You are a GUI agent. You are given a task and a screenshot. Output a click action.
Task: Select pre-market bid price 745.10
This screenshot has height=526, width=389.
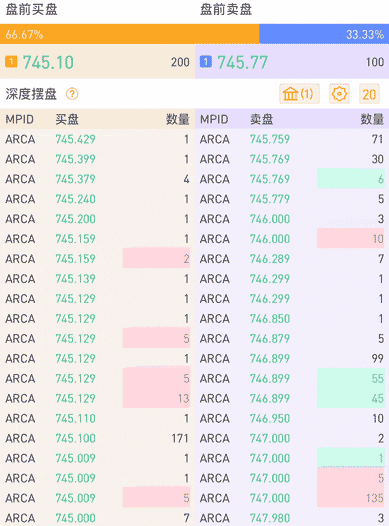click(48, 62)
